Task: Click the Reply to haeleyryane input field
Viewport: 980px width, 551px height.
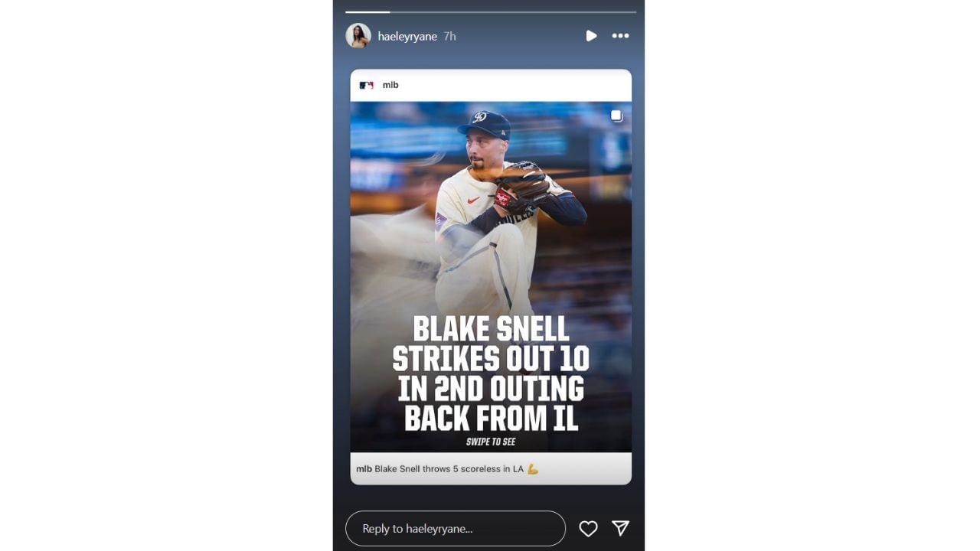Action: coord(456,528)
